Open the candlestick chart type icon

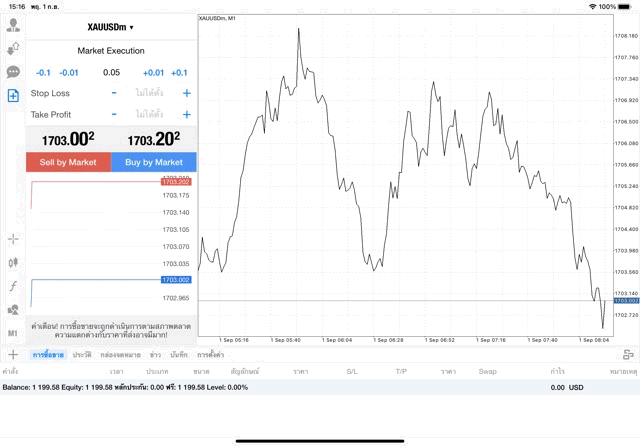pos(13,262)
